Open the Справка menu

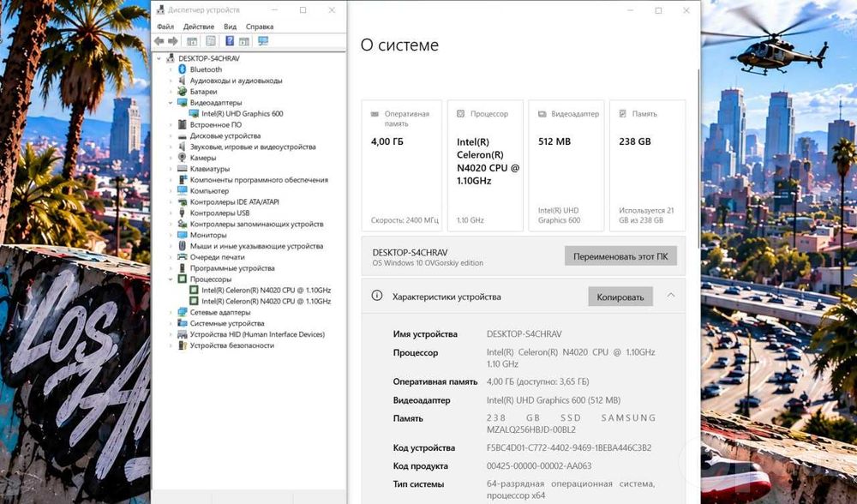point(260,27)
